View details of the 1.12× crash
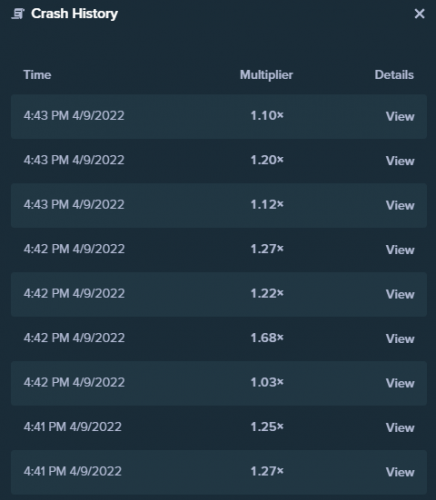The height and width of the screenshot is (500, 436). point(400,205)
